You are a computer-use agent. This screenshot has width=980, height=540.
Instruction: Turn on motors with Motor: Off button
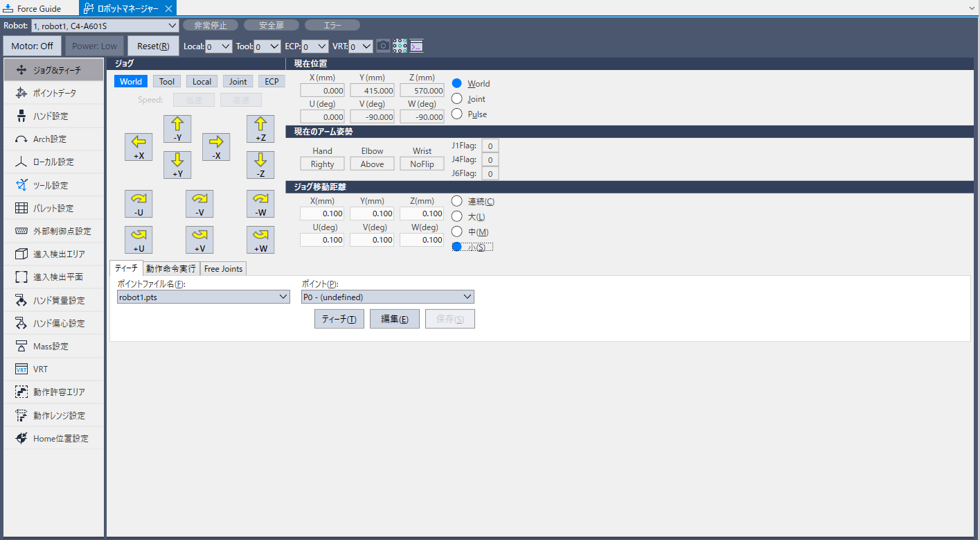pyautogui.click(x=32, y=46)
